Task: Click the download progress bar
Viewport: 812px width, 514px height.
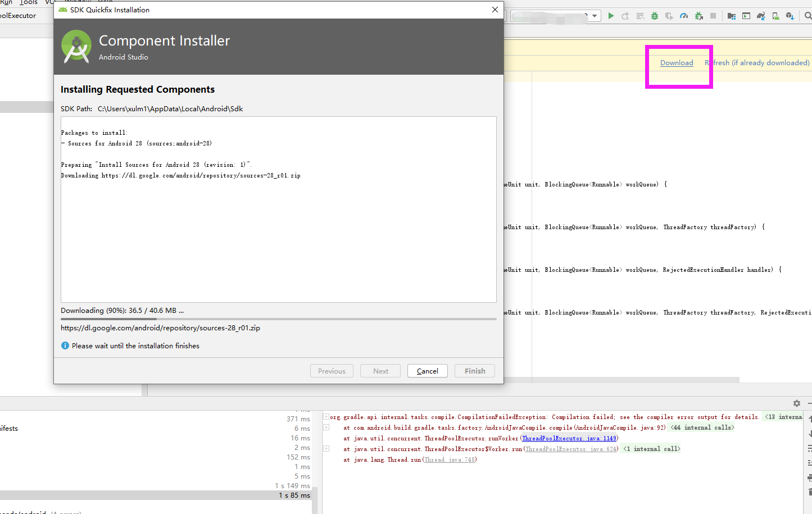Action: click(x=279, y=319)
